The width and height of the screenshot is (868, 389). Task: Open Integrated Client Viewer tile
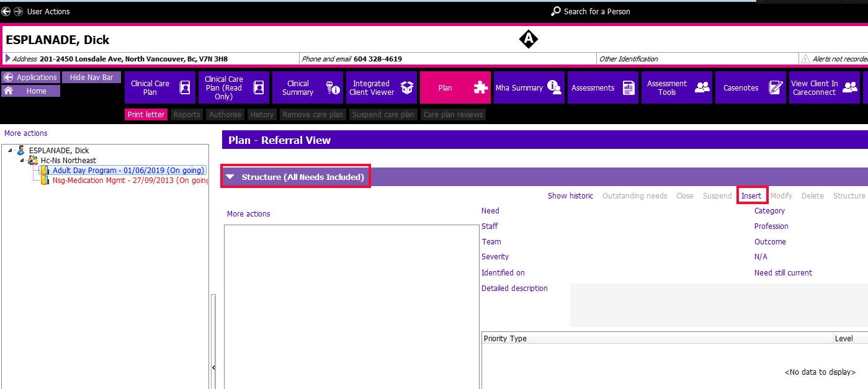pos(382,87)
